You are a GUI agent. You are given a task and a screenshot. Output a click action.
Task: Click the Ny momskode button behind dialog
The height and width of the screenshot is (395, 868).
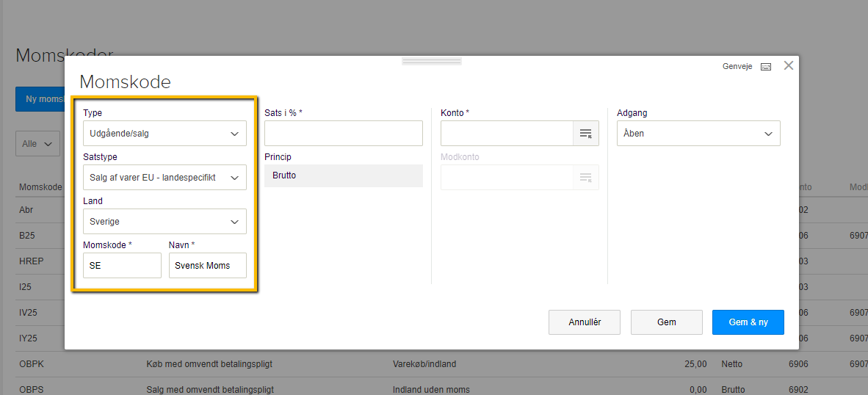[40, 99]
